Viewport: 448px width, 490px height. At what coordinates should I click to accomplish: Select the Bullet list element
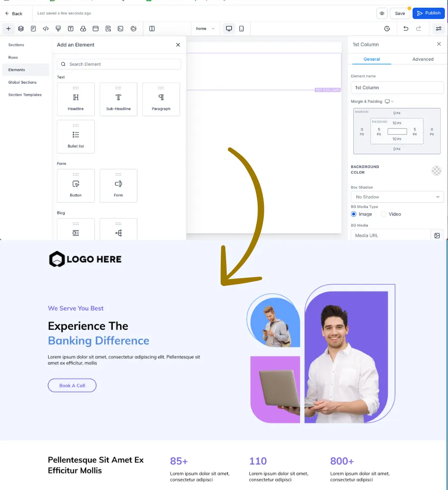coord(76,137)
